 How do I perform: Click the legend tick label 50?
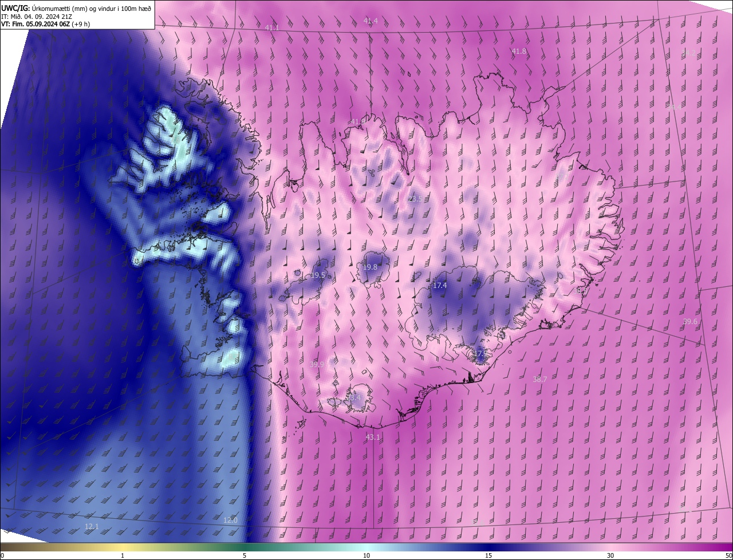[x=728, y=556]
